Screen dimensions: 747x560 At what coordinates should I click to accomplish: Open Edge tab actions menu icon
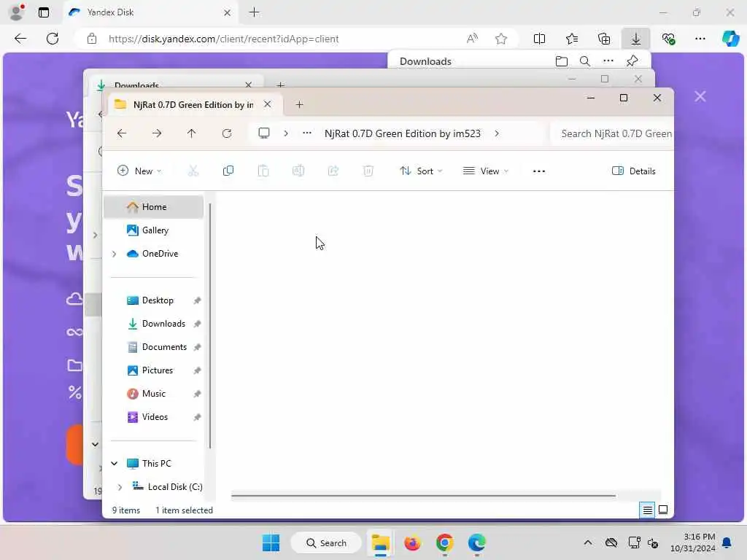(43, 12)
